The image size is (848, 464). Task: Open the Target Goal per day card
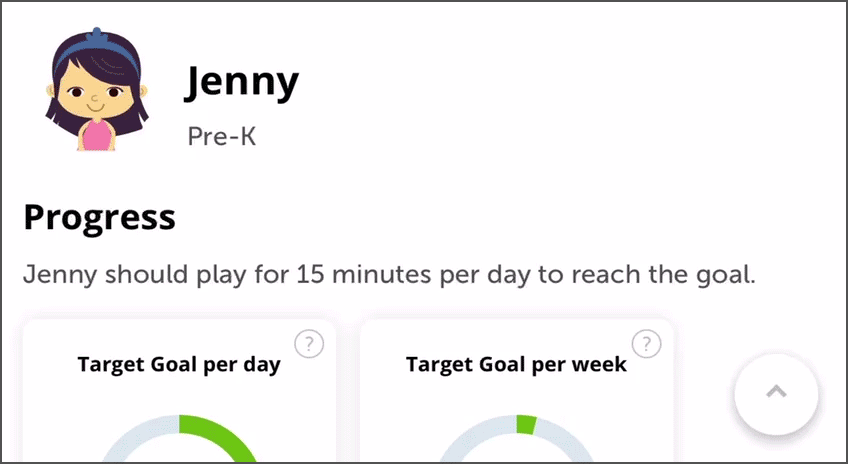(179, 390)
